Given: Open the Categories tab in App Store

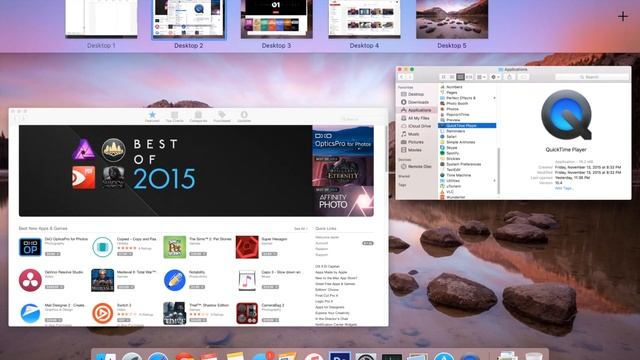Looking at the screenshot, I should pos(198,117).
